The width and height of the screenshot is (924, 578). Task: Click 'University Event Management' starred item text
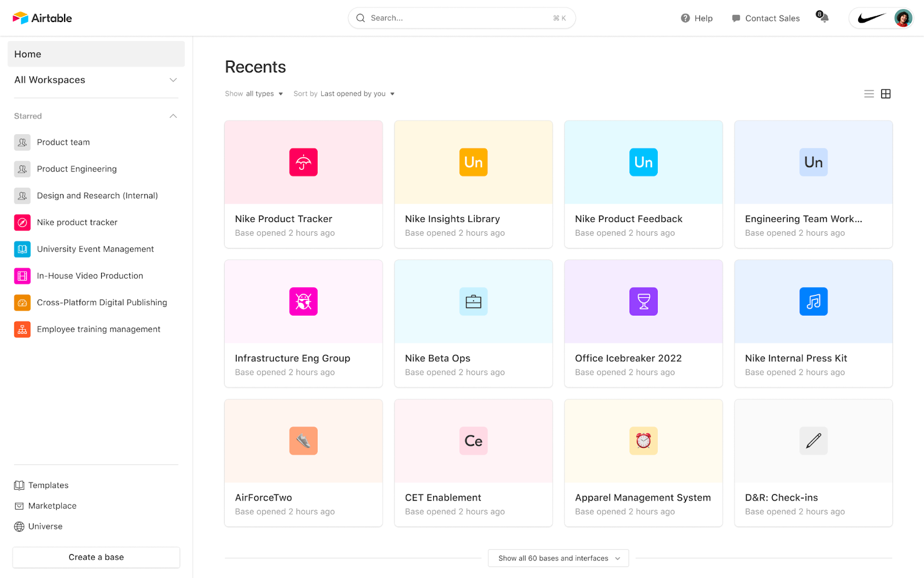click(x=95, y=249)
